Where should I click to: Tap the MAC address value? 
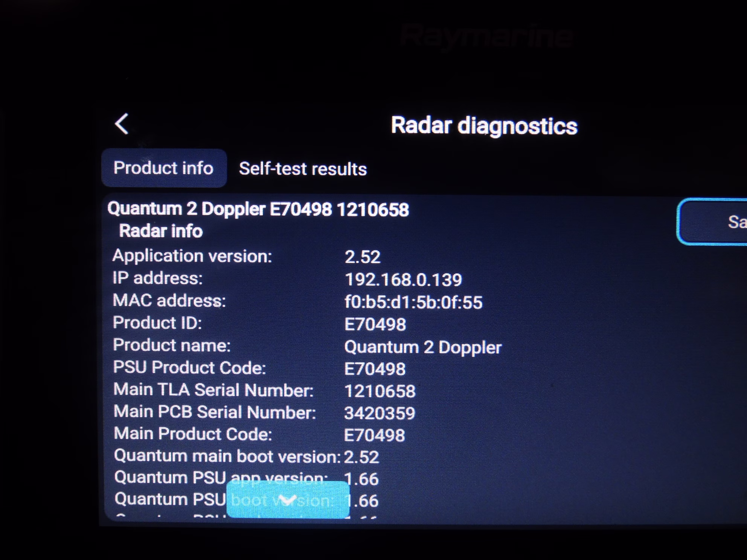point(413,302)
